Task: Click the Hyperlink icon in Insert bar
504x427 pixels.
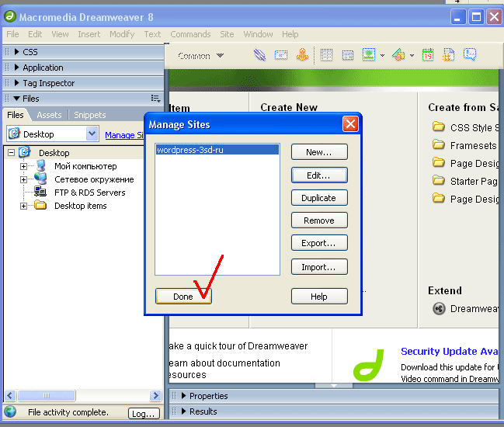Action: coord(259,55)
